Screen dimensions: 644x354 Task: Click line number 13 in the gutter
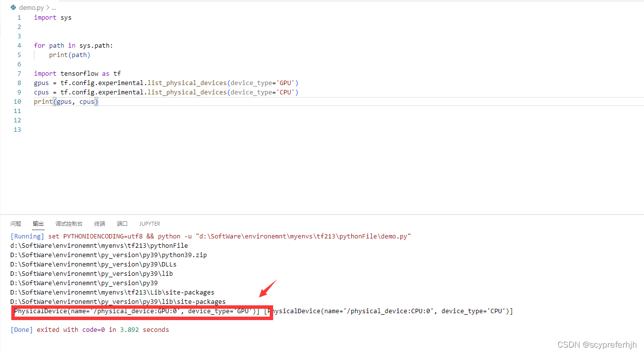click(x=17, y=129)
